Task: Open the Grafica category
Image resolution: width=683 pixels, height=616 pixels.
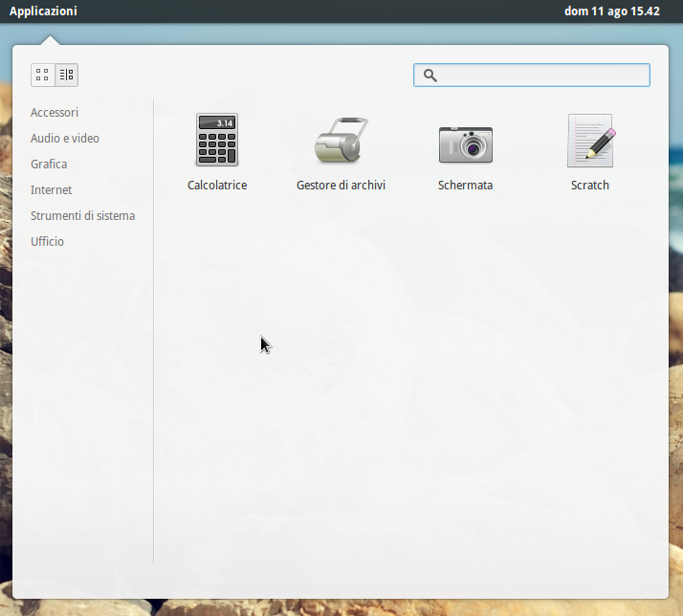Action: 49,165
